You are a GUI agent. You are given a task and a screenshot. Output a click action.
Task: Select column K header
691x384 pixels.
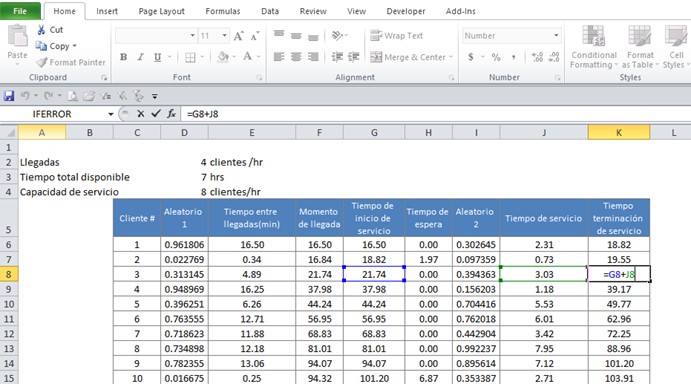(619, 132)
